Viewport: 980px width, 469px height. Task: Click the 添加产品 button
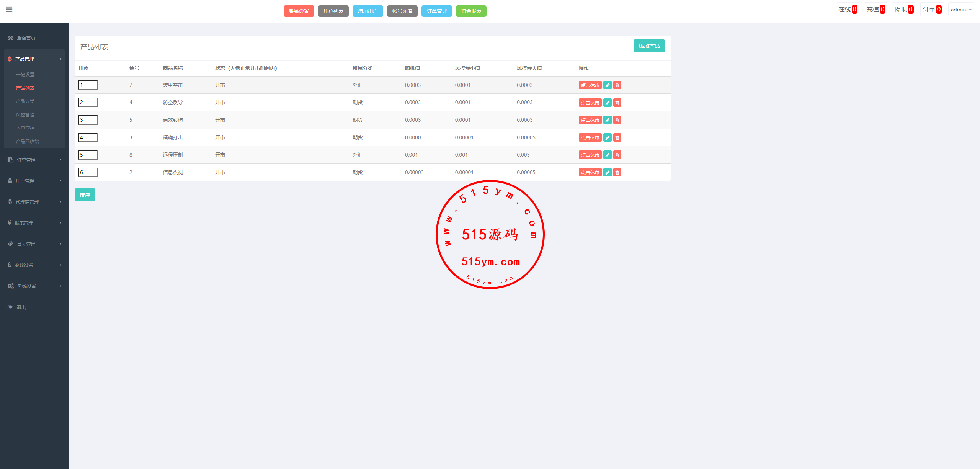pos(649,46)
